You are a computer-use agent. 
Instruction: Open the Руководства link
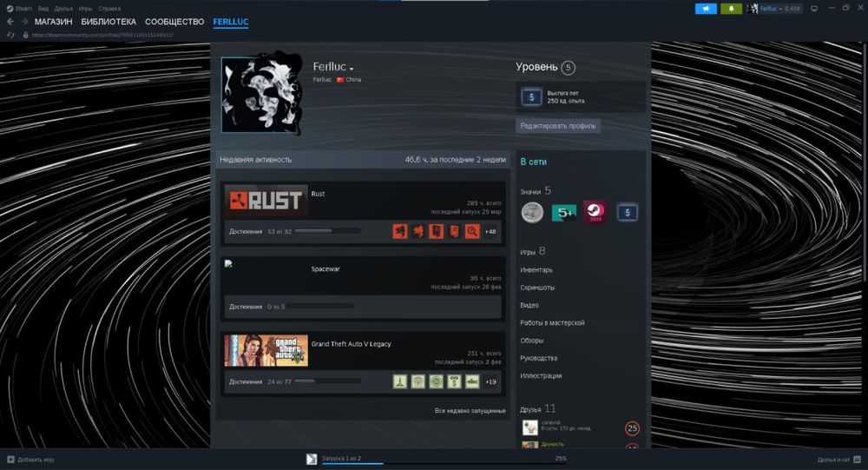click(x=538, y=358)
